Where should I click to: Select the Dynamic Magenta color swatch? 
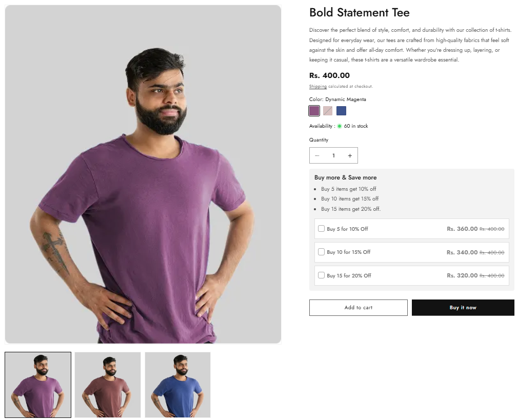click(x=314, y=110)
